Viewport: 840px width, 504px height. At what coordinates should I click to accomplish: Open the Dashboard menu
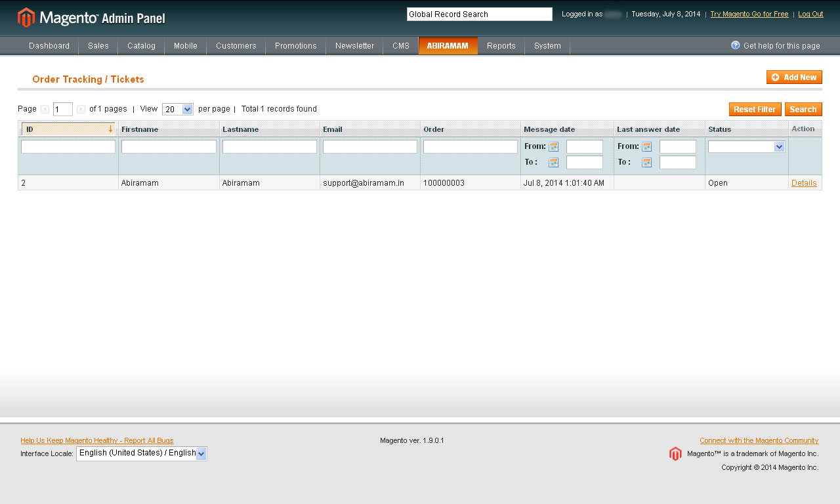pos(49,46)
